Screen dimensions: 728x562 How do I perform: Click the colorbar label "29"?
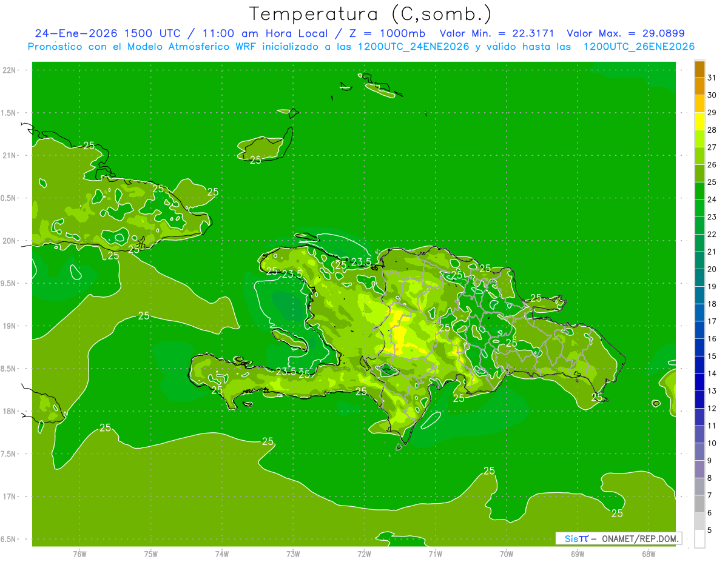click(712, 113)
